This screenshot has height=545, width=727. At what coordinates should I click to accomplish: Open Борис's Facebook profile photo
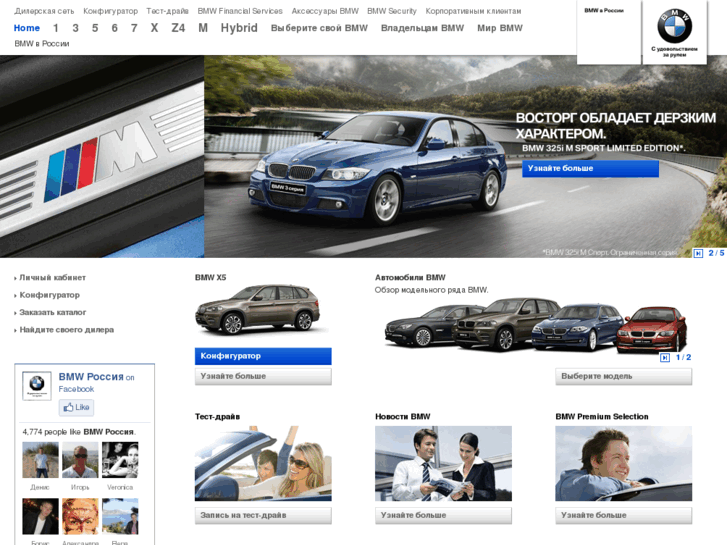[40, 516]
